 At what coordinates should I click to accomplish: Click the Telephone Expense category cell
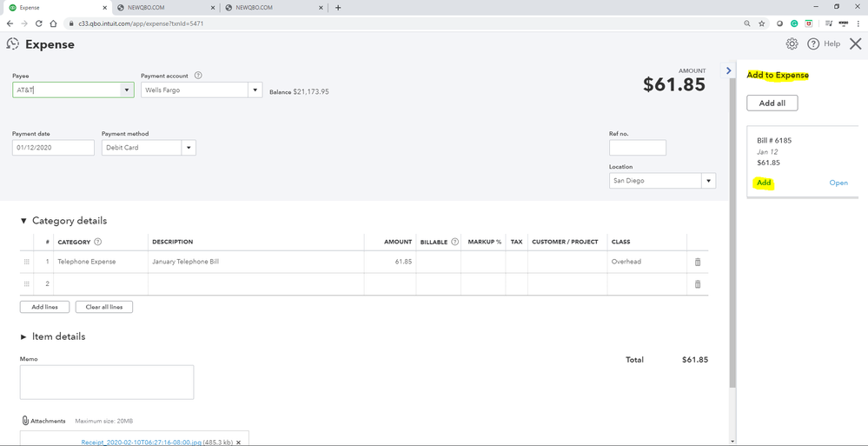[102, 262]
